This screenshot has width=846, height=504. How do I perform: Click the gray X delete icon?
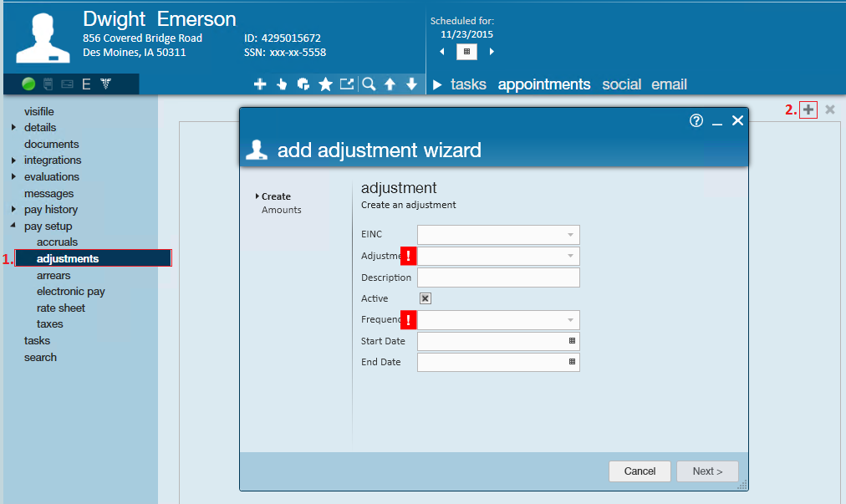[x=830, y=109]
